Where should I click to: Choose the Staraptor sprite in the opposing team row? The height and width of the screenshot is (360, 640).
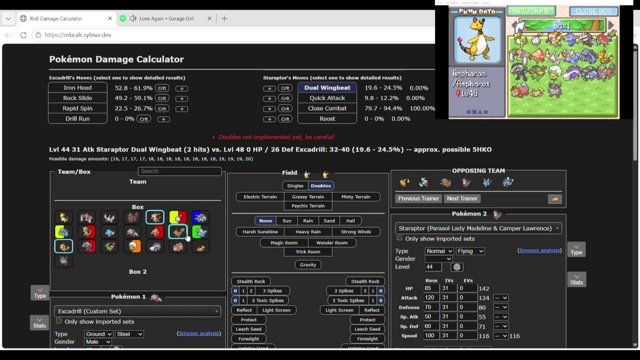pyautogui.click(x=466, y=182)
